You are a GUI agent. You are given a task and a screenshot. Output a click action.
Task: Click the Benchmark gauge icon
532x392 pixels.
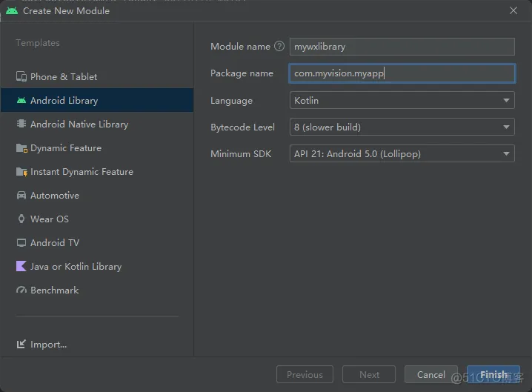(x=21, y=290)
